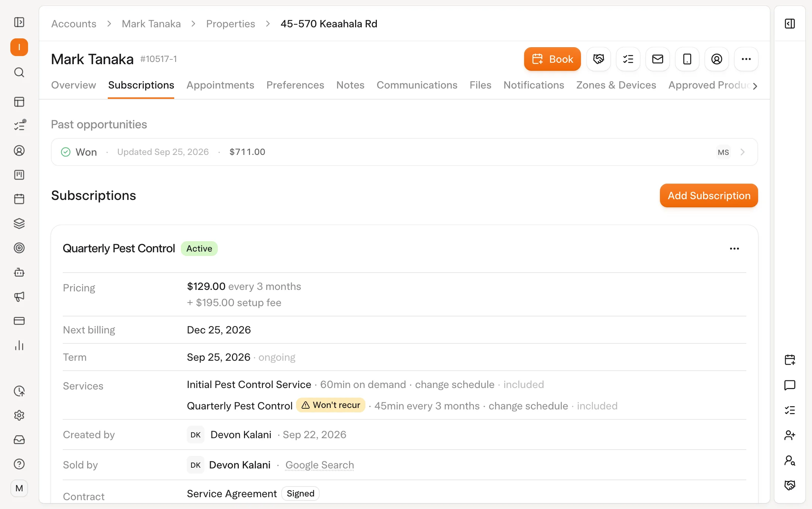Switch to the Appointments tab
Viewport: 812px width, 509px height.
click(220, 85)
